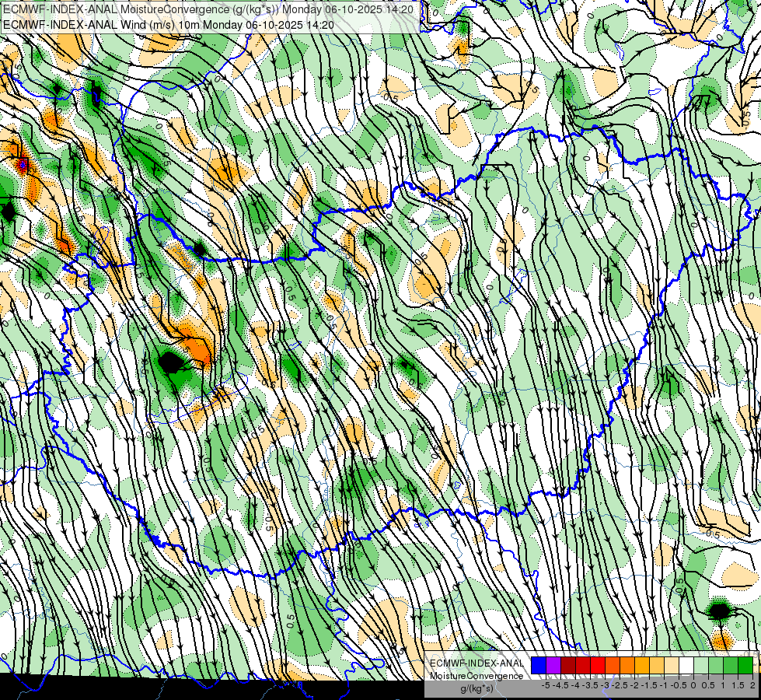This screenshot has height=700, width=761.
Task: Click the 0.5 legend scale value
Action: pyautogui.click(x=708, y=685)
